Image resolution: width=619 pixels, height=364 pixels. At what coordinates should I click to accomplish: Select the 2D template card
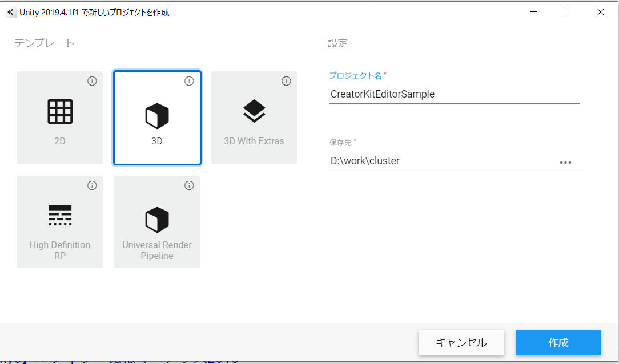coord(60,118)
